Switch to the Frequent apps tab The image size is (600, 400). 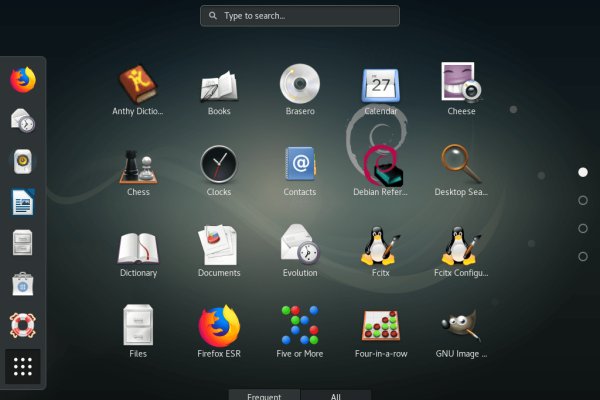click(264, 395)
